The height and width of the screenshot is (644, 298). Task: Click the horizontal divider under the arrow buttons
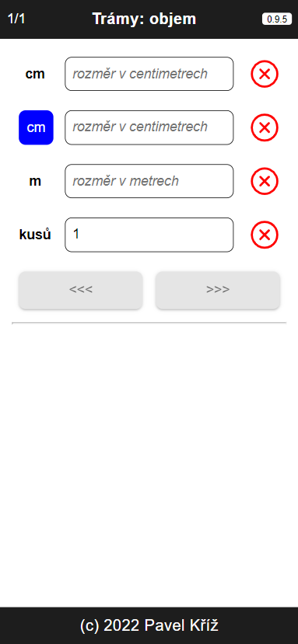149,323
